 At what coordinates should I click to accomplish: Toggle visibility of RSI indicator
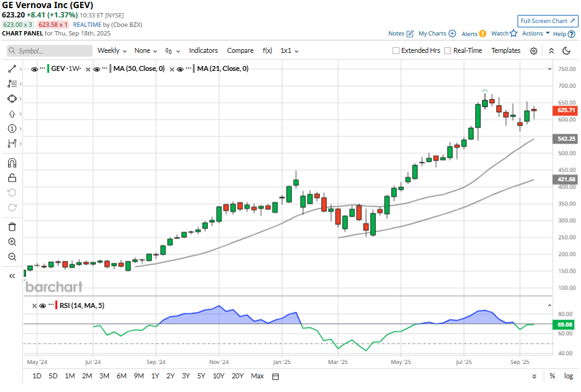click(43, 306)
